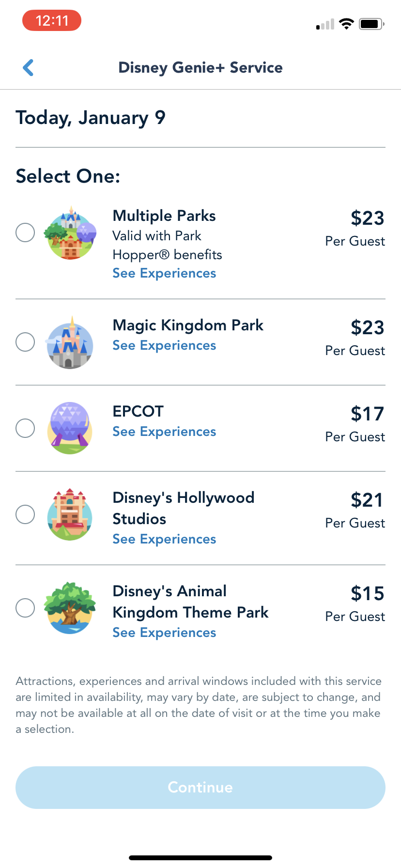Tap the Multiple Parks icon
Screen dimensions: 401x868
pyautogui.click(x=70, y=233)
